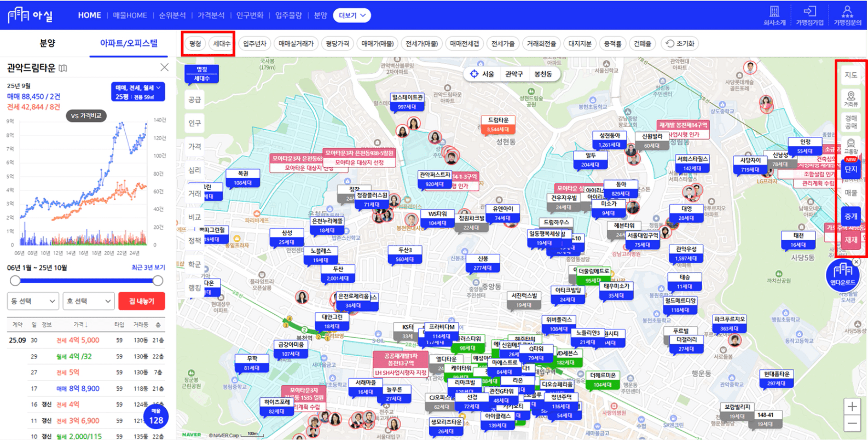Open 거리뷰 street view on the map

[x=850, y=99]
